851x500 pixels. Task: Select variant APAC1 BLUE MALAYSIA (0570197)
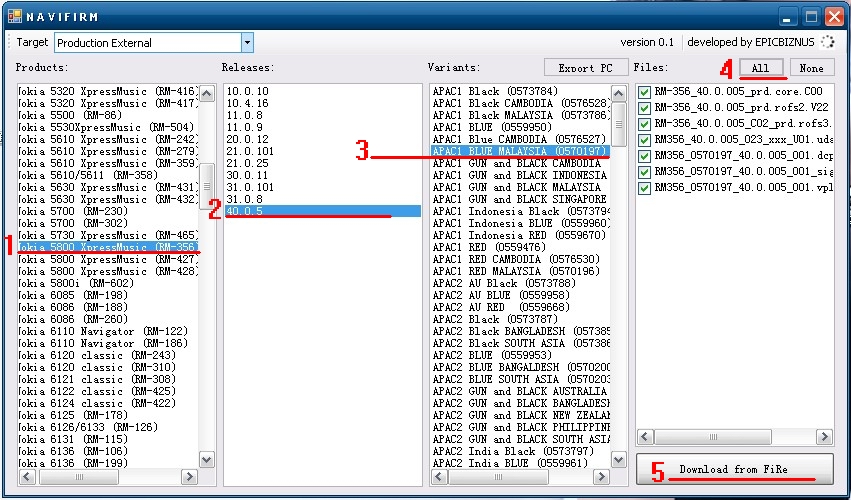521,151
